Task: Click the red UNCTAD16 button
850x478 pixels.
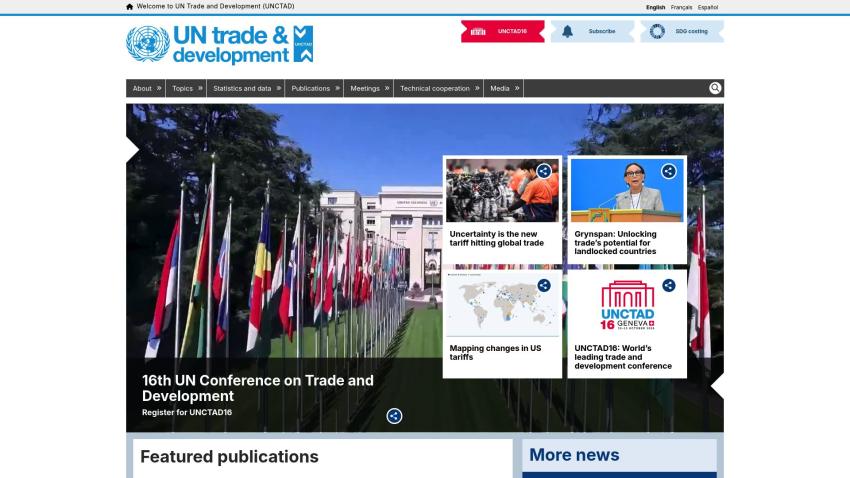Action: point(503,31)
